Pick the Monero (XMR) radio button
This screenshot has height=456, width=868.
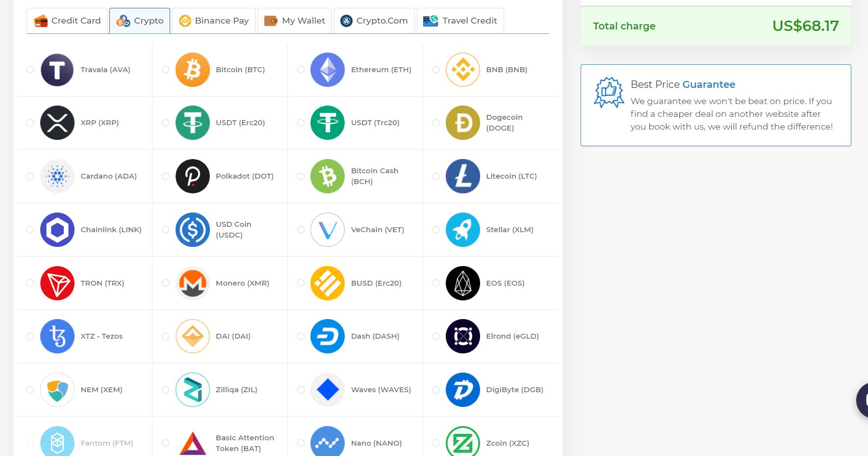(x=166, y=283)
